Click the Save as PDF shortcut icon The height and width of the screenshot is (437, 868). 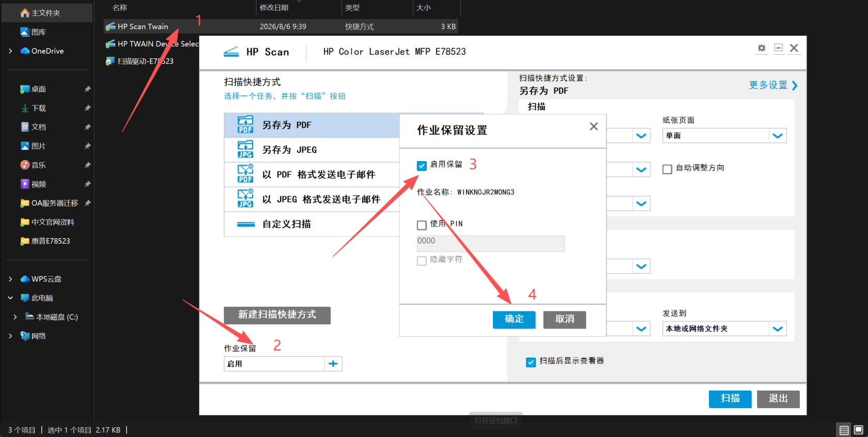(245, 125)
